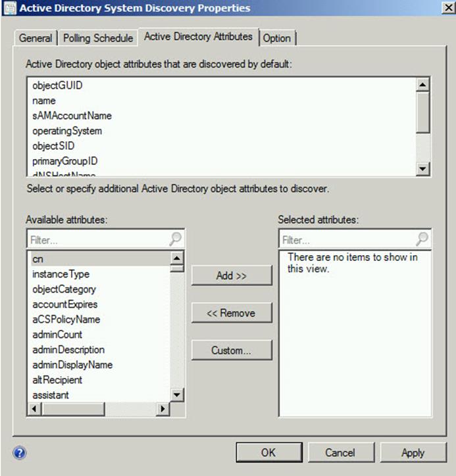The height and width of the screenshot is (476, 456).
Task: Select the instanceType attribute
Action: [x=61, y=274]
